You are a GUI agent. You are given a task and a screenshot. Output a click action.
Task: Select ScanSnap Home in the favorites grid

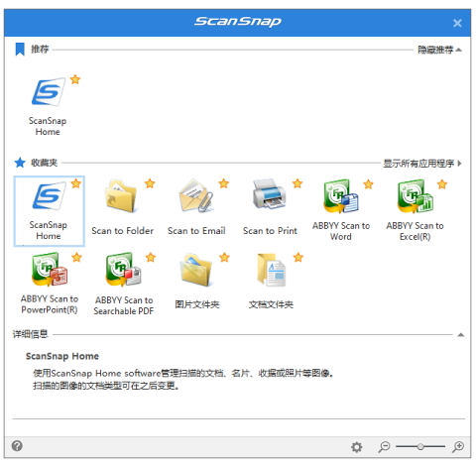coord(49,211)
